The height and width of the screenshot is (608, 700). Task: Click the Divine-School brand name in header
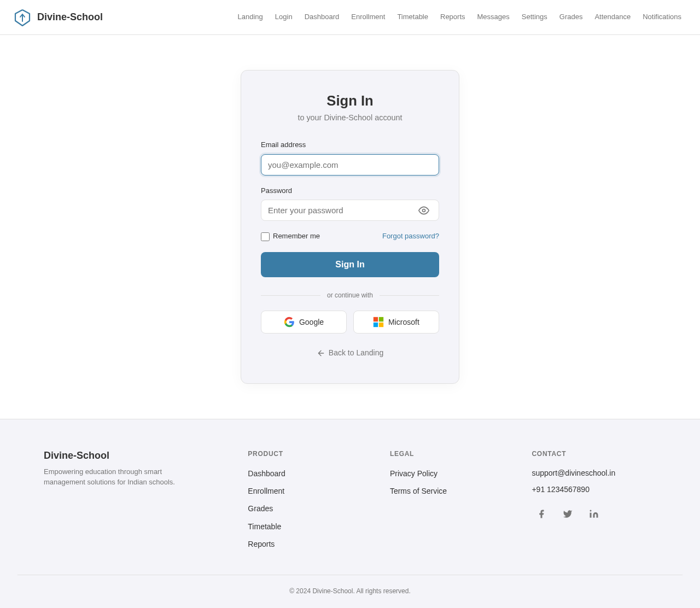tap(70, 17)
